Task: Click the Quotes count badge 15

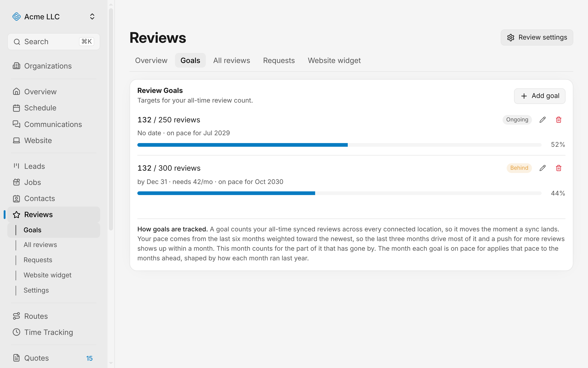Action: 89,358
